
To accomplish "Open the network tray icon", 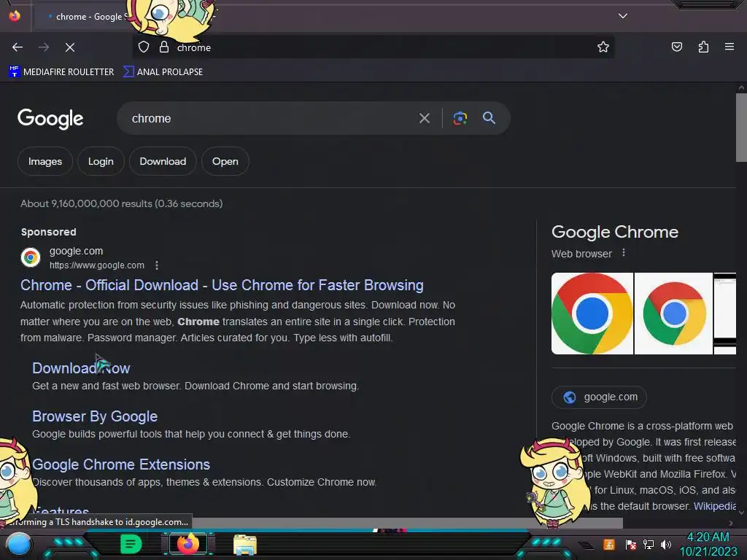I will (x=649, y=544).
